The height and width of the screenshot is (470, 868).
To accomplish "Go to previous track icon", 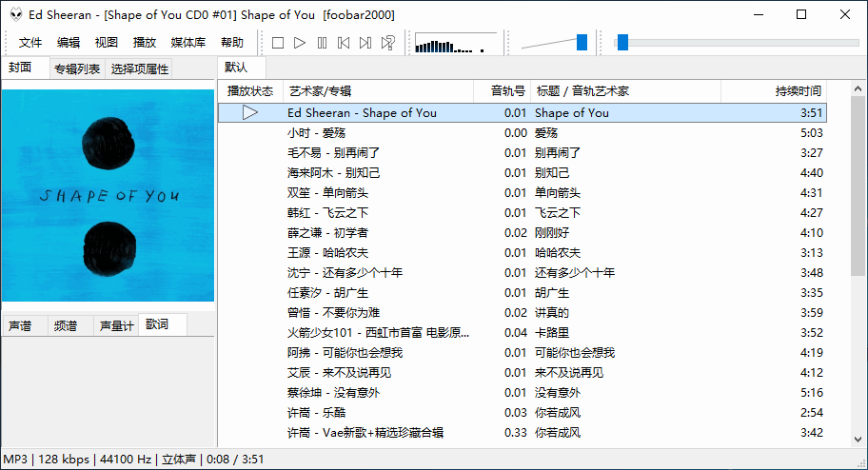I will [x=344, y=43].
